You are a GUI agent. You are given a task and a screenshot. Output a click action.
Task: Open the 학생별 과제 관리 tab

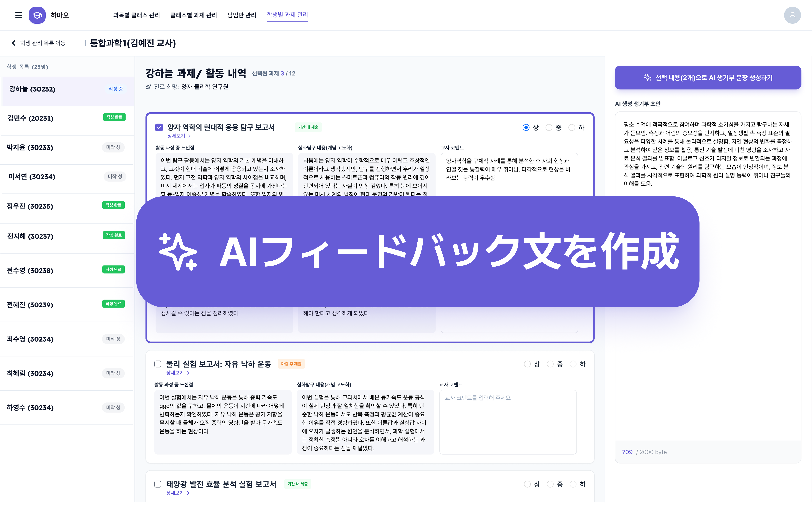point(287,15)
